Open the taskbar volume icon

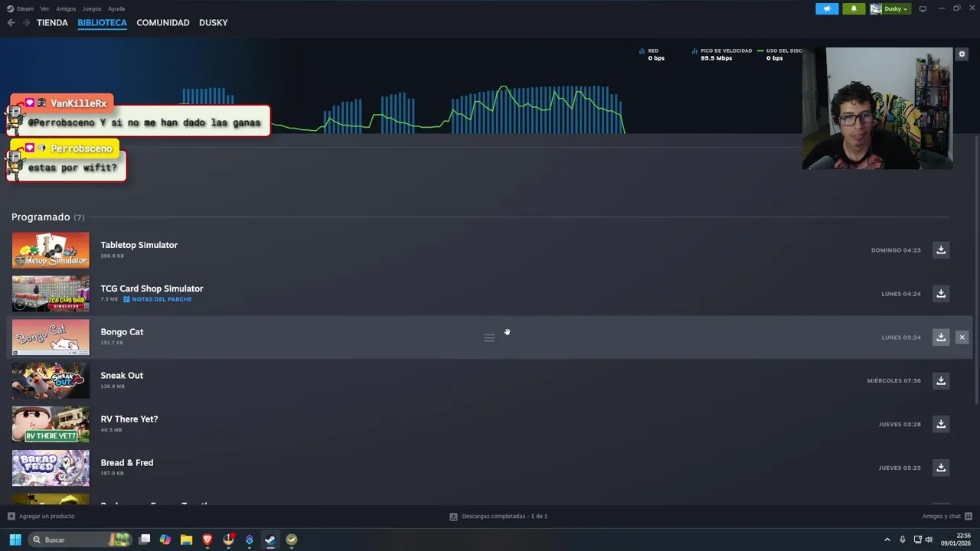tap(929, 540)
